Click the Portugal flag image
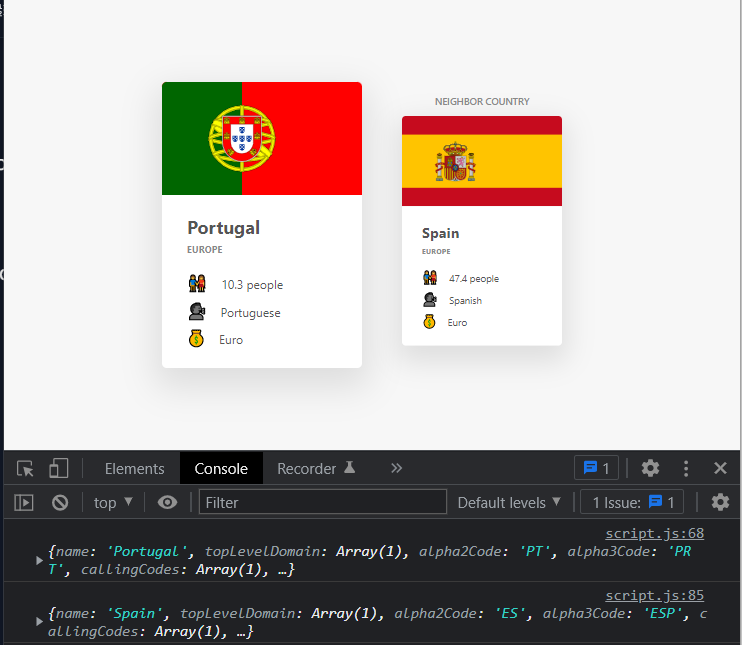The width and height of the screenshot is (742, 645). click(x=262, y=139)
